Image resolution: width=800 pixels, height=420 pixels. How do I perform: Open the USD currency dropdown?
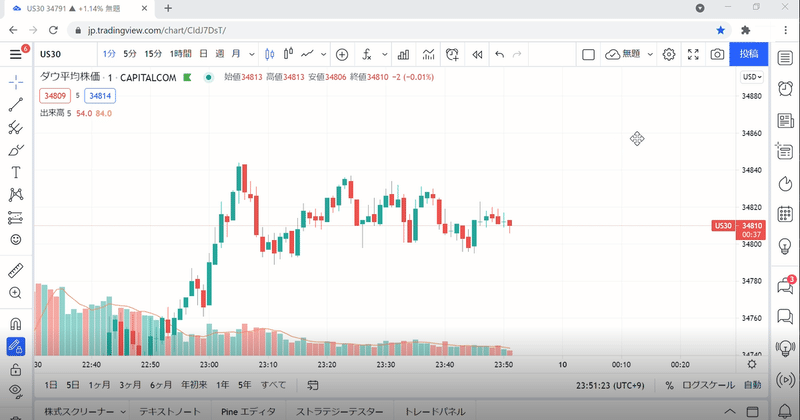(752, 77)
